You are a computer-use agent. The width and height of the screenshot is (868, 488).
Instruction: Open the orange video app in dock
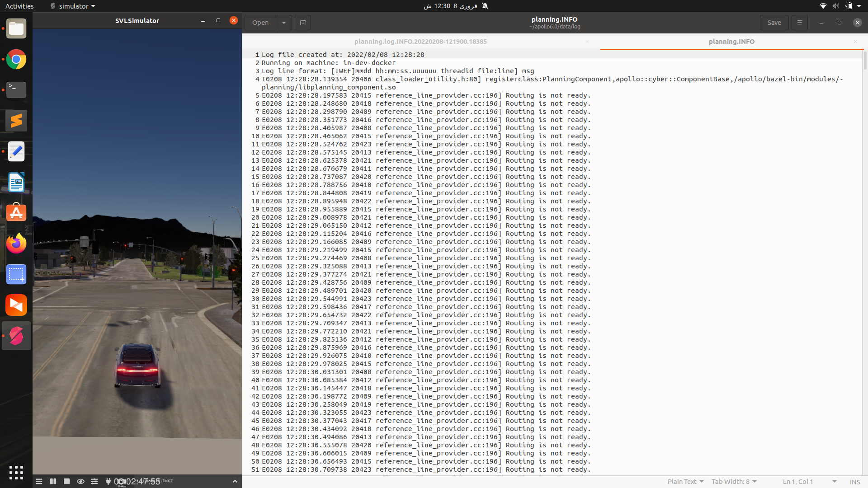pos(16,305)
